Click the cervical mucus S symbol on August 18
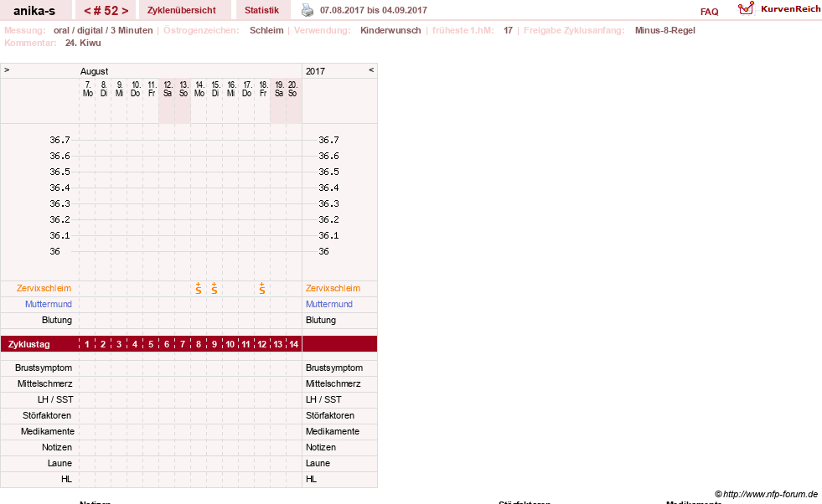 click(x=262, y=288)
